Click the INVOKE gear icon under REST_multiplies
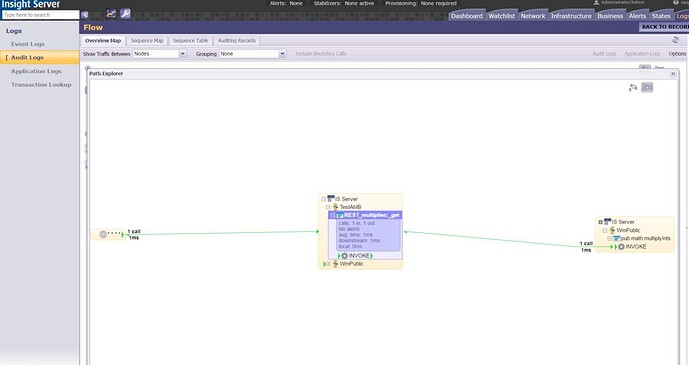This screenshot has width=689, height=365. [x=344, y=256]
